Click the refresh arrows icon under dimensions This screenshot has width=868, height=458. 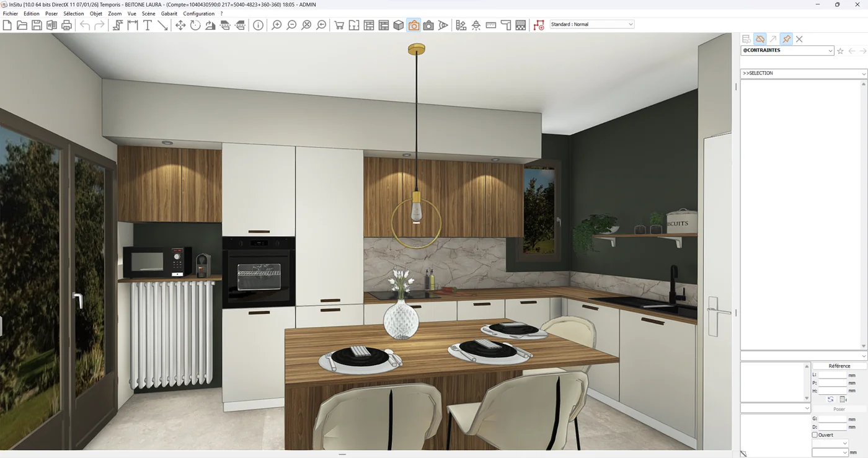pos(831,400)
